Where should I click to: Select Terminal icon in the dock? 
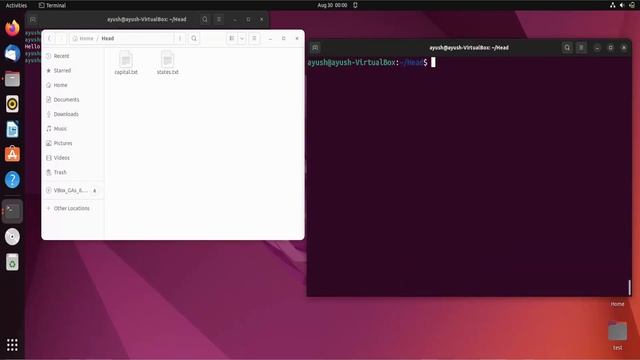(12, 211)
